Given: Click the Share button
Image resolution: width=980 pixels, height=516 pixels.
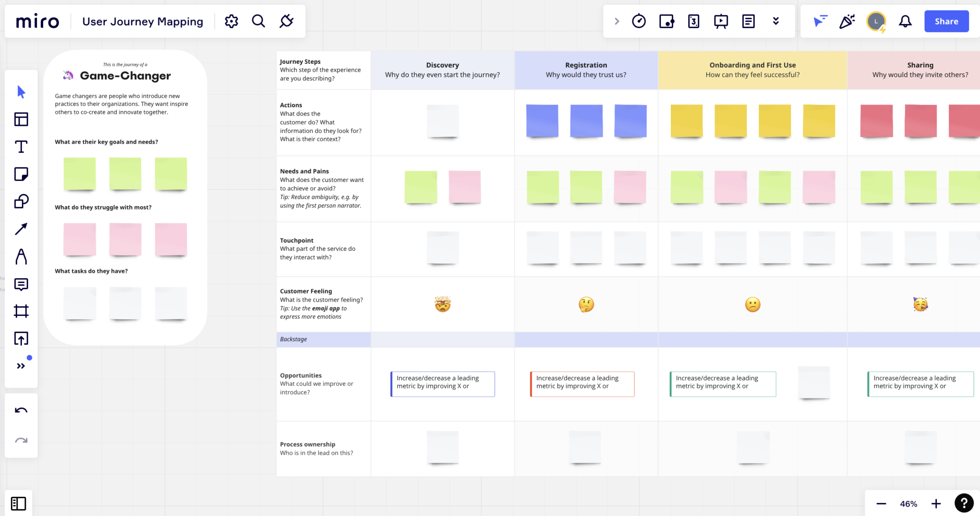Looking at the screenshot, I should [x=947, y=22].
